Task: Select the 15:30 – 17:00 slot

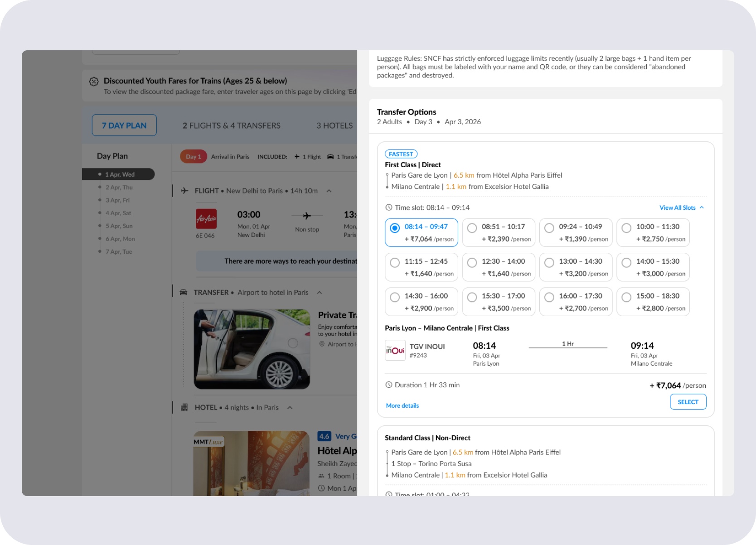Action: (x=499, y=302)
